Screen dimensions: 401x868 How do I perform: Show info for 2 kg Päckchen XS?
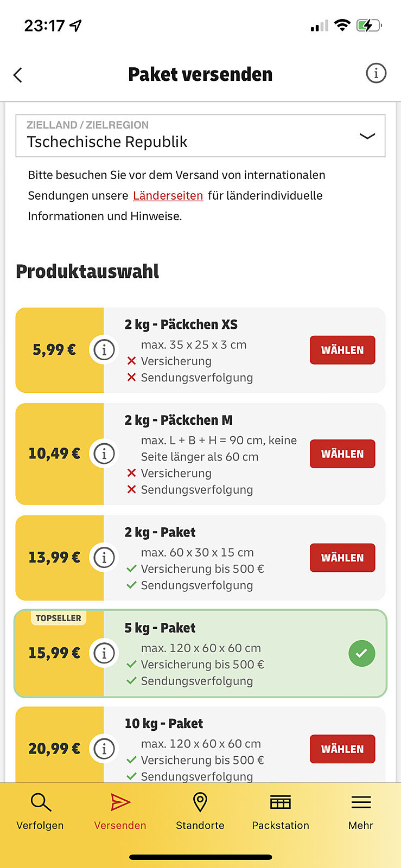pyautogui.click(x=104, y=350)
